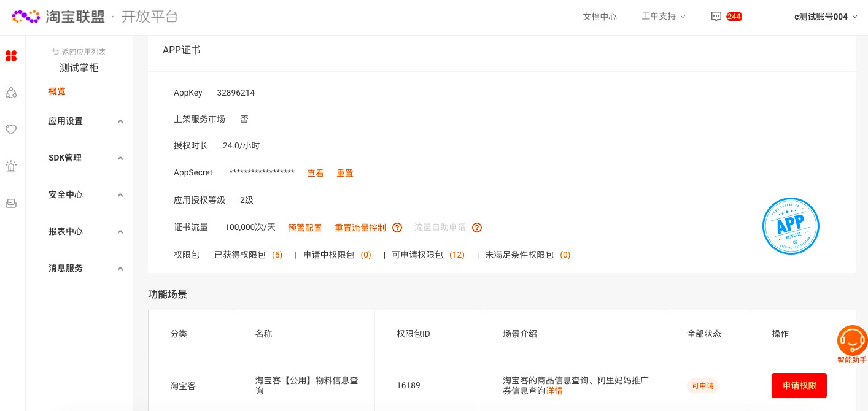The image size is (868, 411).
Task: Open the c测试账号004 account dropdown
Action: click(826, 17)
